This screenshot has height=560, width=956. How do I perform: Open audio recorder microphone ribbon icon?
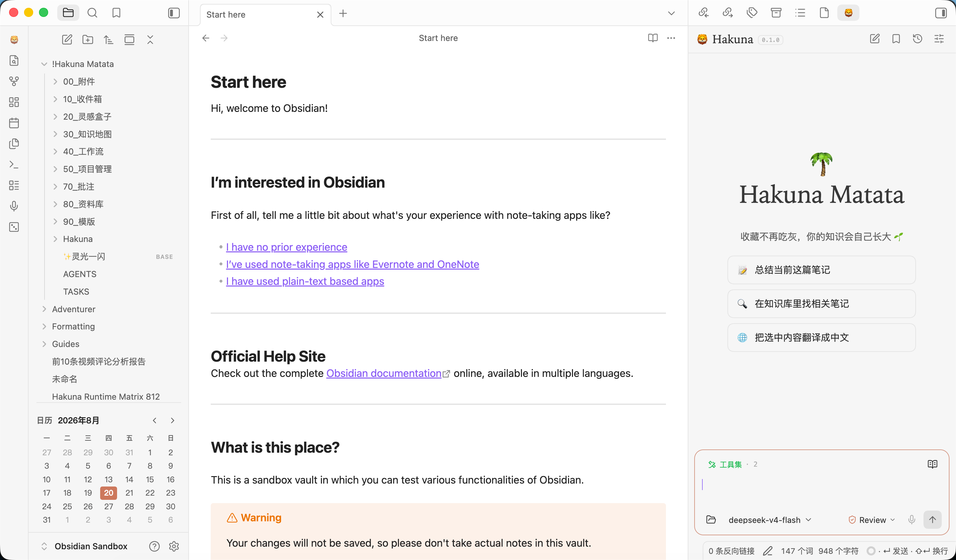click(14, 206)
